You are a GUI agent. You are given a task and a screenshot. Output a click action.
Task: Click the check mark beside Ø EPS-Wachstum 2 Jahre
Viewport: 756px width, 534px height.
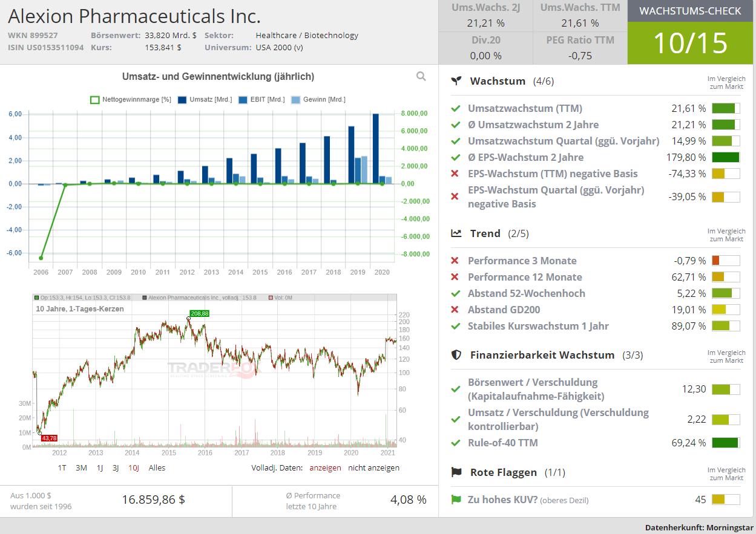click(456, 157)
